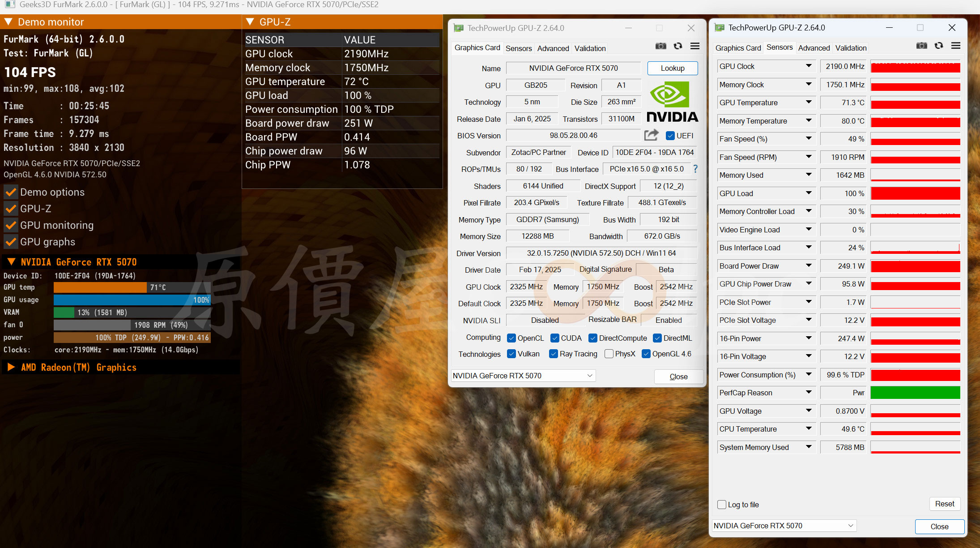
Task: Click the Lookup button
Action: [x=673, y=68]
